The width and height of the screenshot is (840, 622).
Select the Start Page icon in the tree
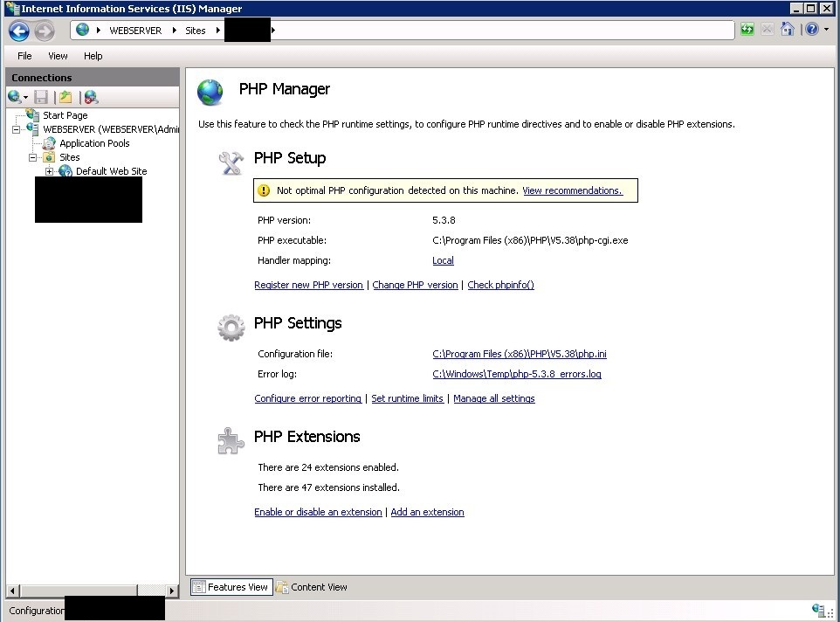pyautogui.click(x=32, y=114)
